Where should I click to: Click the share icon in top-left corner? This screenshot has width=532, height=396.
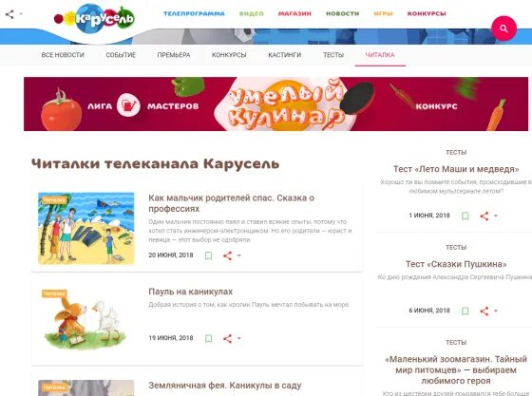tap(9, 14)
